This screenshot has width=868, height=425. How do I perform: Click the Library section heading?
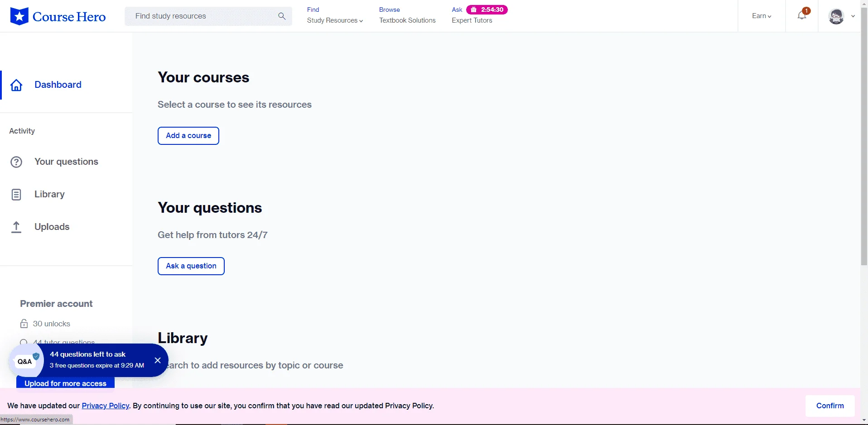point(183,338)
